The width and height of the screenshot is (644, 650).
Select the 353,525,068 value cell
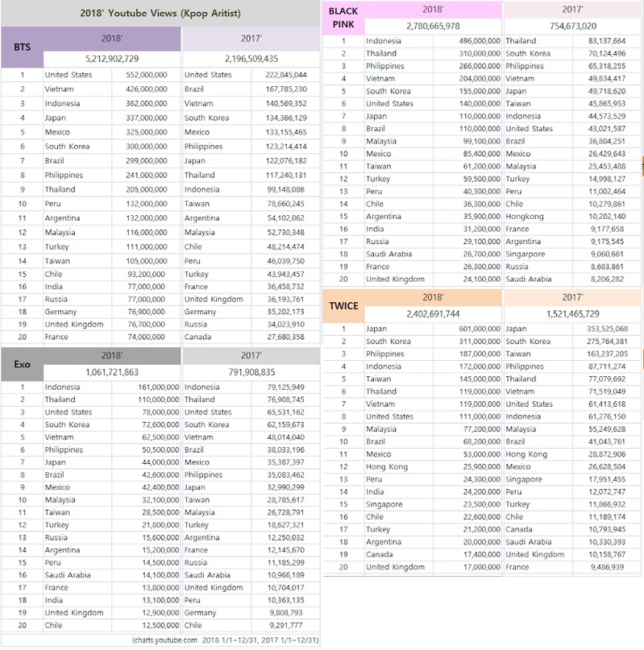click(607, 329)
